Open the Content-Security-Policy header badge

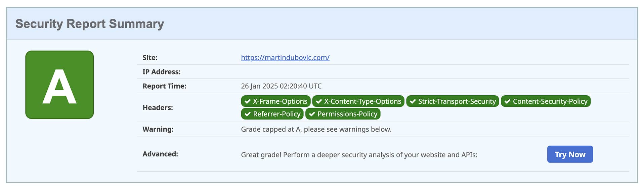[546, 101]
